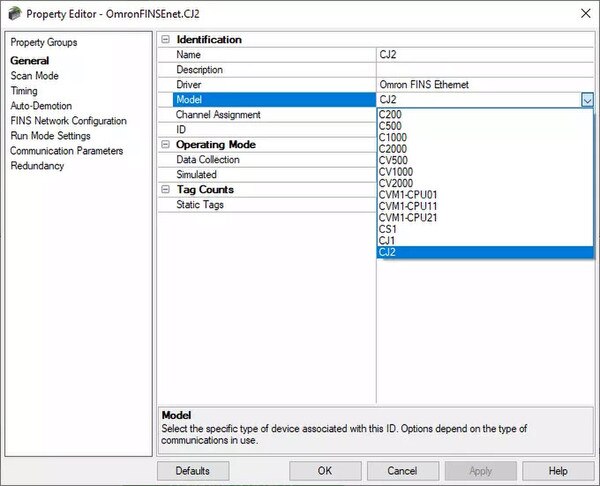Close the Property Editor window

pos(585,13)
